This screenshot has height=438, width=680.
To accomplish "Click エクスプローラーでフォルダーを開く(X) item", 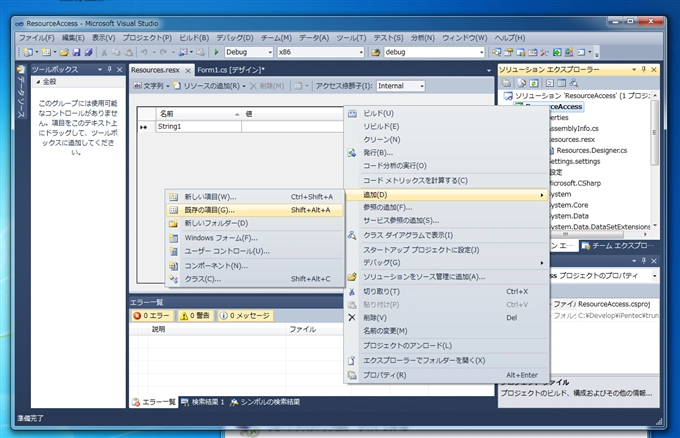I will click(x=447, y=360).
